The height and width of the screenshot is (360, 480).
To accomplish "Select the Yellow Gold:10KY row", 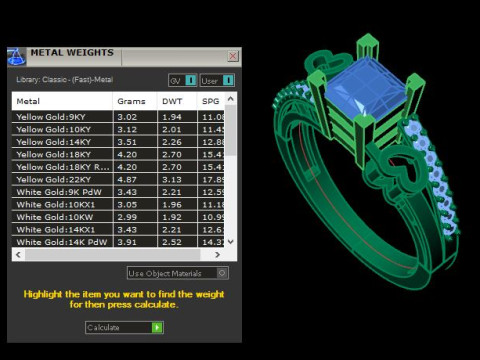I will click(x=118, y=129).
